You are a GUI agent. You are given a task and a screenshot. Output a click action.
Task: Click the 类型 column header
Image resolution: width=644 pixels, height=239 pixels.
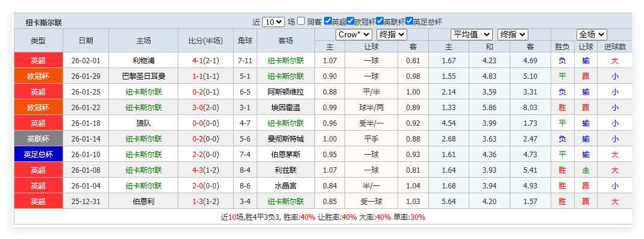click(x=38, y=41)
